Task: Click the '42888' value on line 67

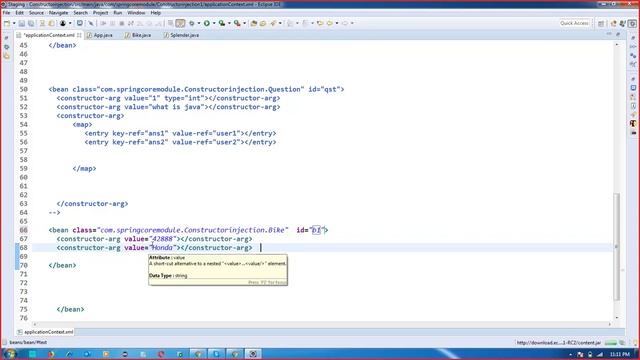Action: point(162,239)
